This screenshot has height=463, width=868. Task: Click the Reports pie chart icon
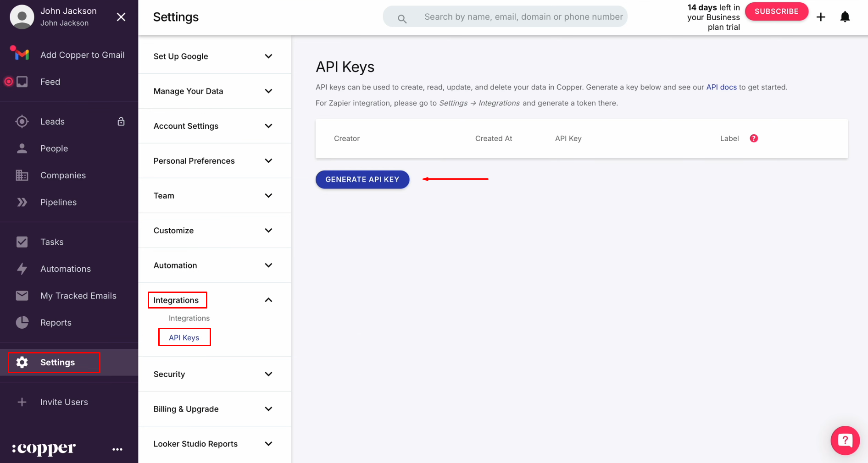click(x=22, y=323)
